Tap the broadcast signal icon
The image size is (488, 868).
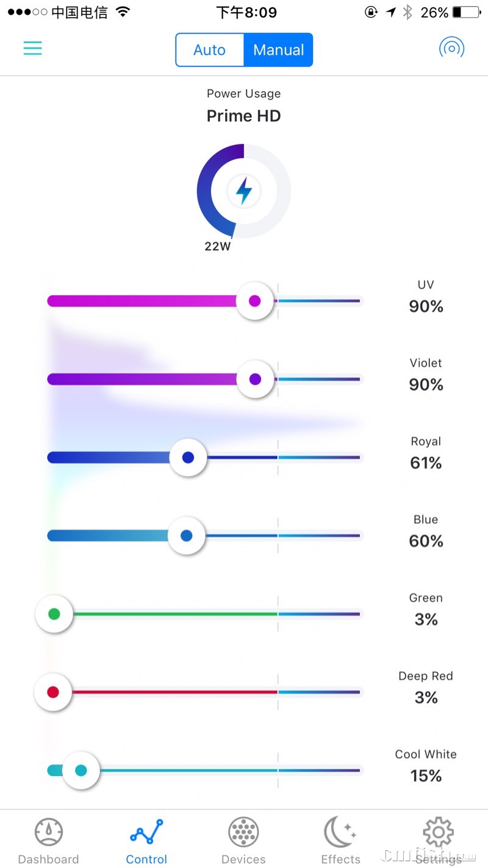click(x=451, y=48)
